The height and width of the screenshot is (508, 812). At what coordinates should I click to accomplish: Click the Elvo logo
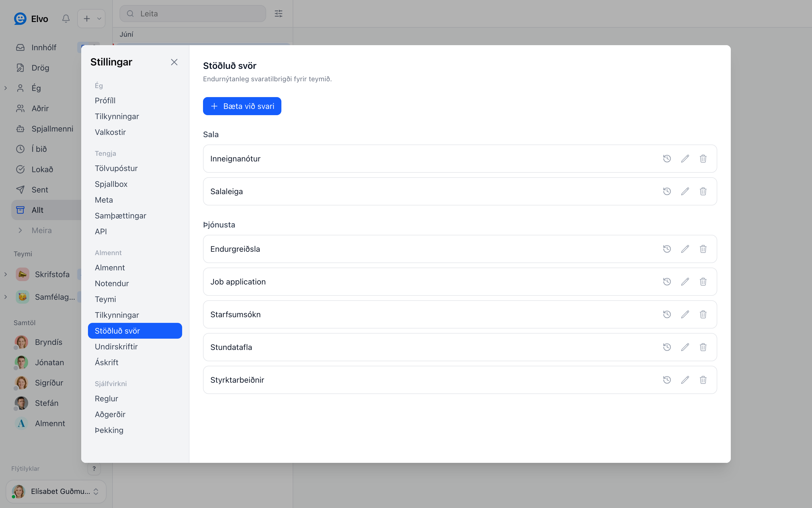point(20,18)
